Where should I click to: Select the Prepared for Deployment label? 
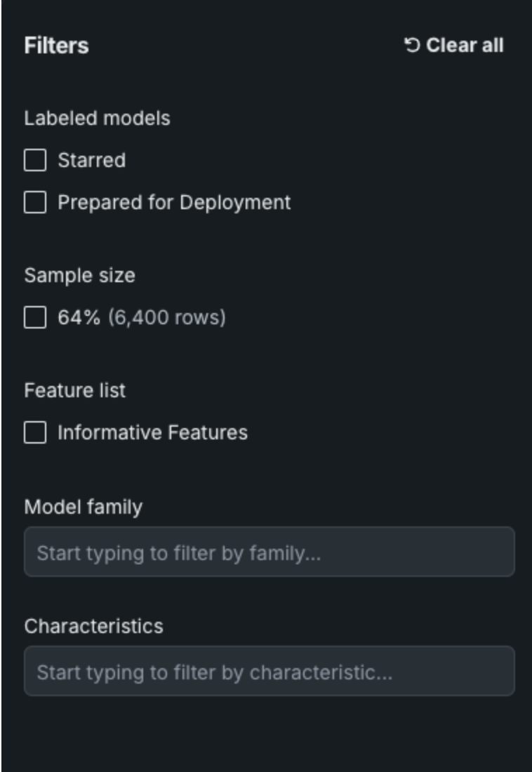174,203
